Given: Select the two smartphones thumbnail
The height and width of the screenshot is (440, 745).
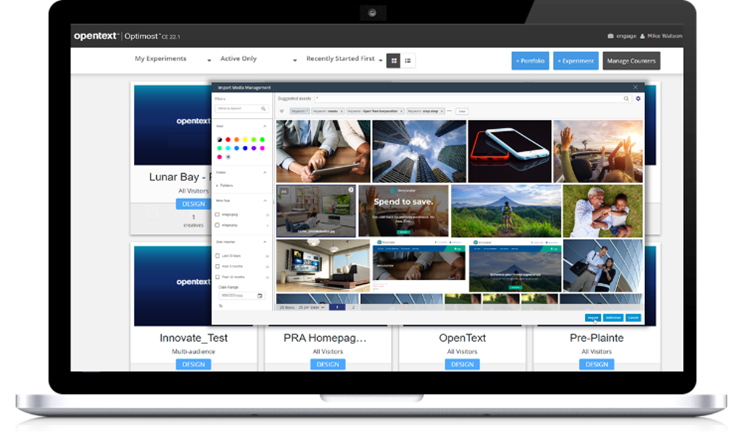Looking at the screenshot, I should click(x=510, y=151).
